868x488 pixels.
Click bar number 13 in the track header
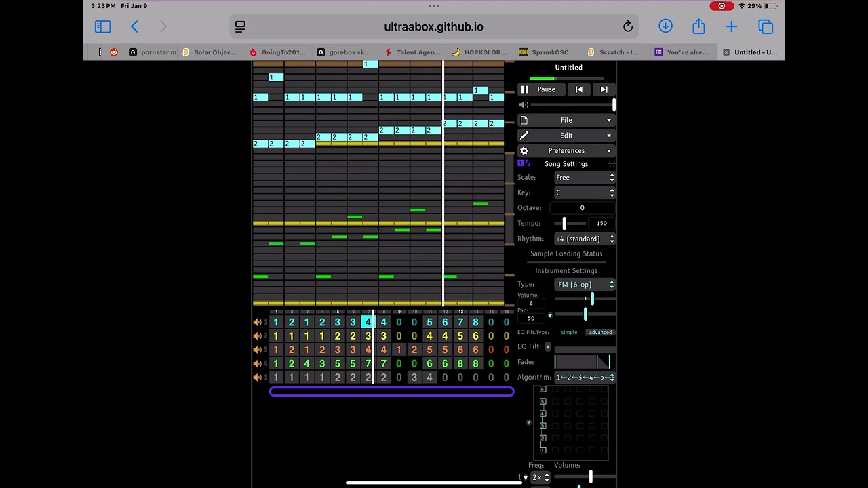click(x=460, y=312)
